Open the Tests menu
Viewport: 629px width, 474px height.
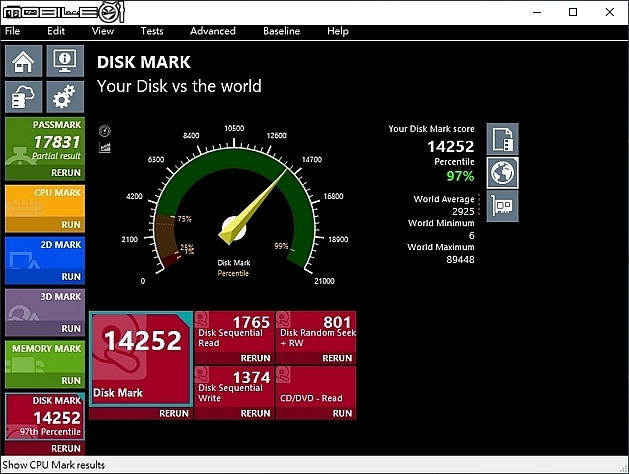click(x=152, y=31)
